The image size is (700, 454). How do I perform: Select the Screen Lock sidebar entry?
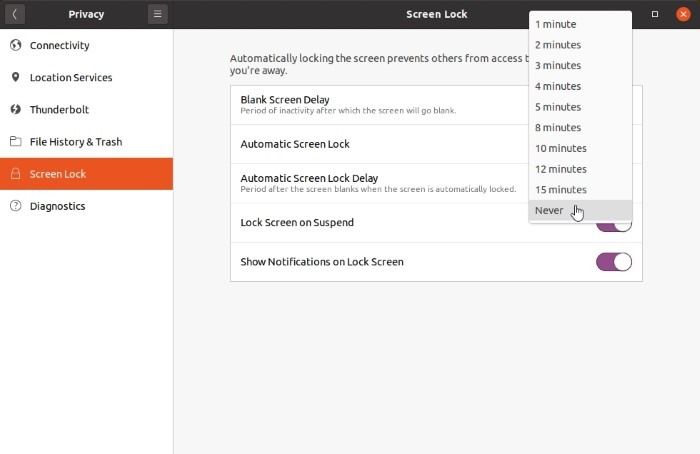[x=87, y=174]
